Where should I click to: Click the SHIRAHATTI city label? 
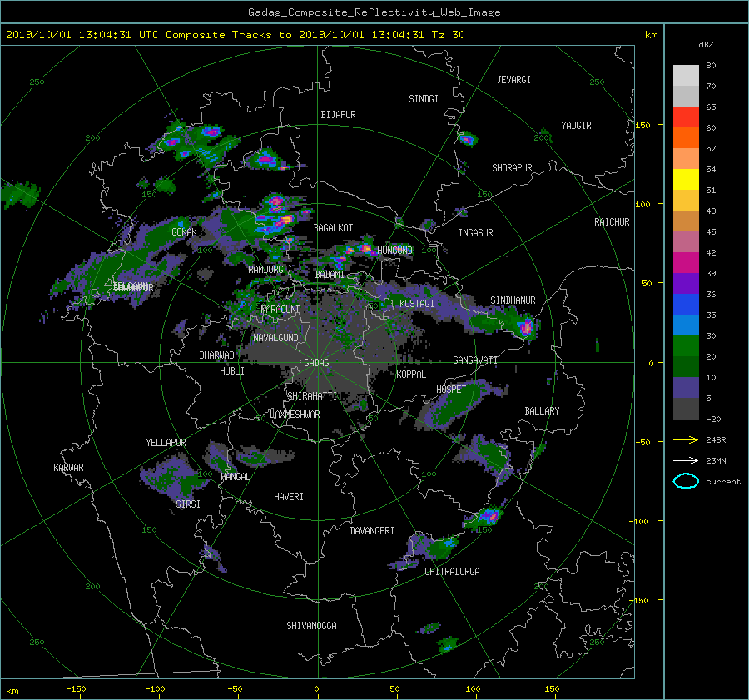[x=312, y=396]
